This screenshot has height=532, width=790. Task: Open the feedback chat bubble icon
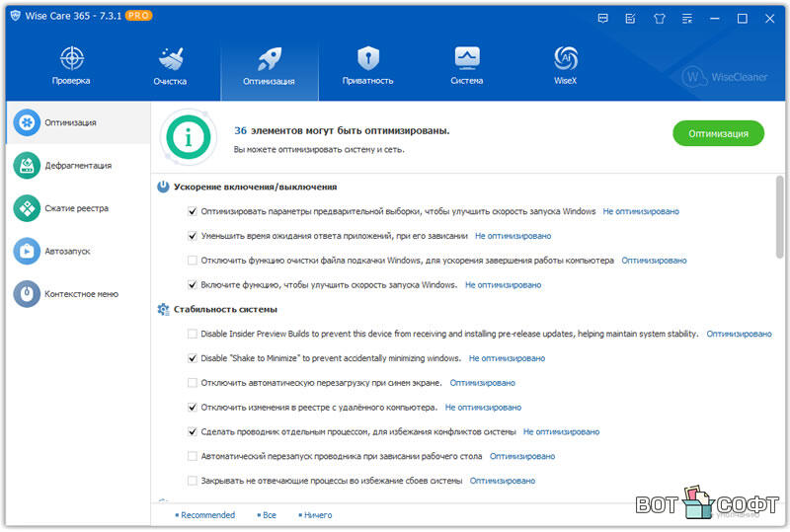click(604, 18)
